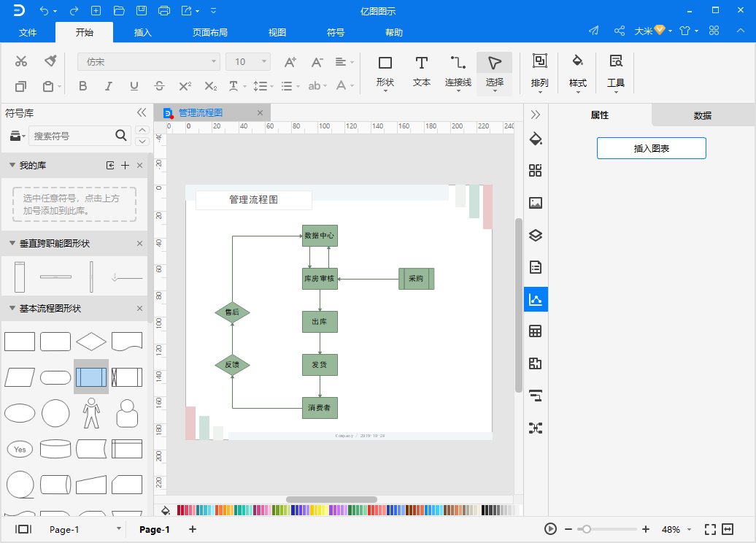The width and height of the screenshot is (756, 543).
Task: Click the Redo arrow in title bar
Action: 74,11
